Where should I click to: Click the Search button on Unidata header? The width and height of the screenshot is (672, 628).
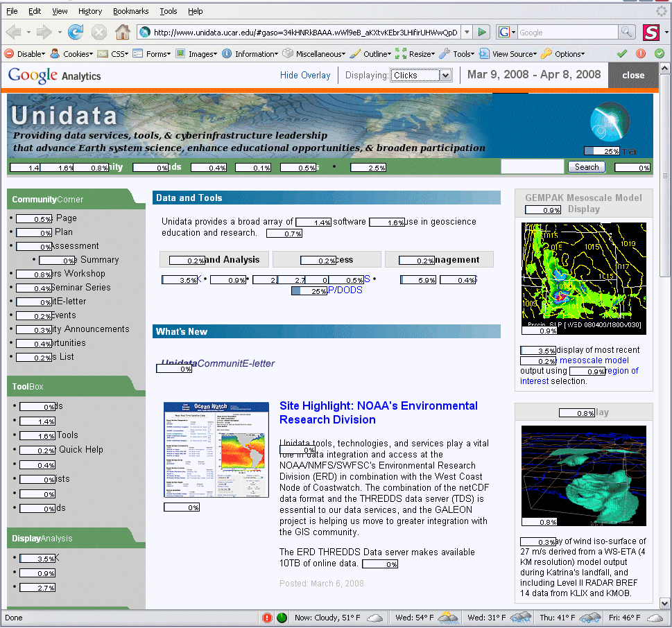point(587,167)
